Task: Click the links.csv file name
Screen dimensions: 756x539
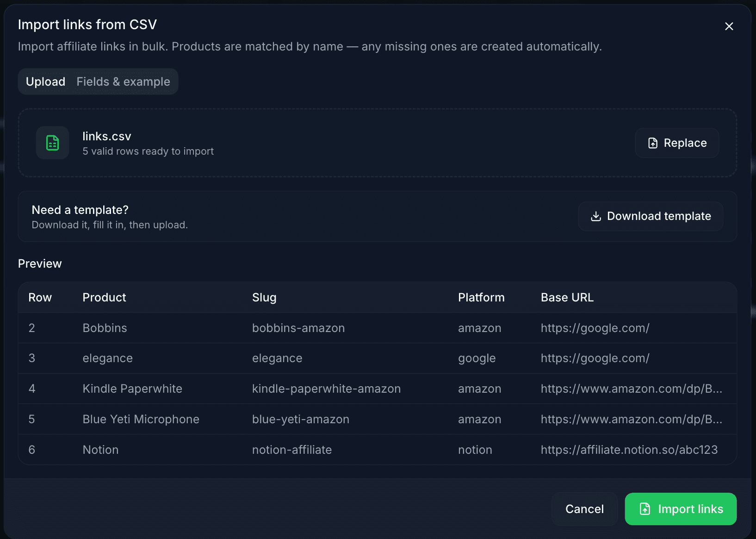Action: coord(107,136)
